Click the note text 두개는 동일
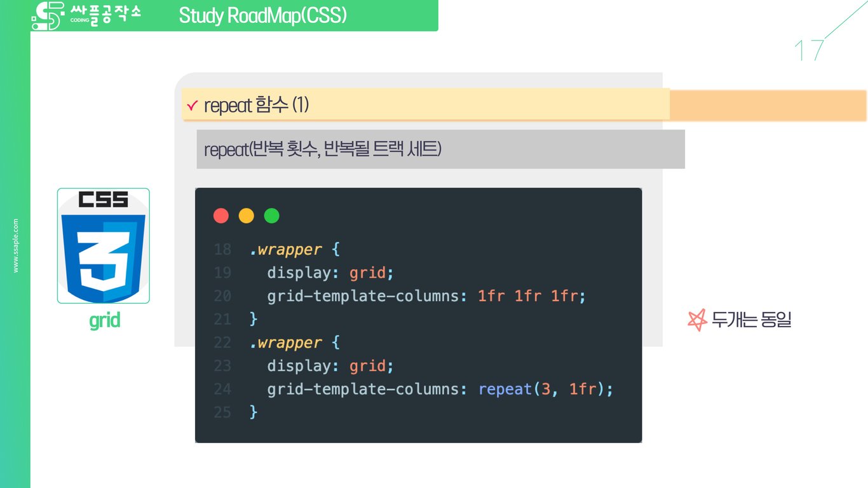Image resolution: width=868 pixels, height=488 pixels. click(752, 320)
